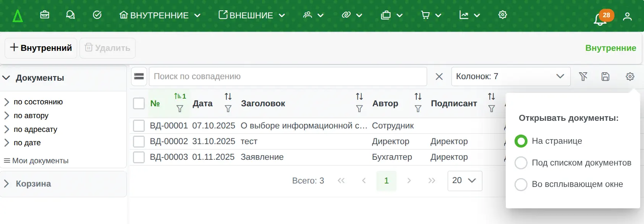Expand the 'по состоянию' tree item

(x=6, y=102)
